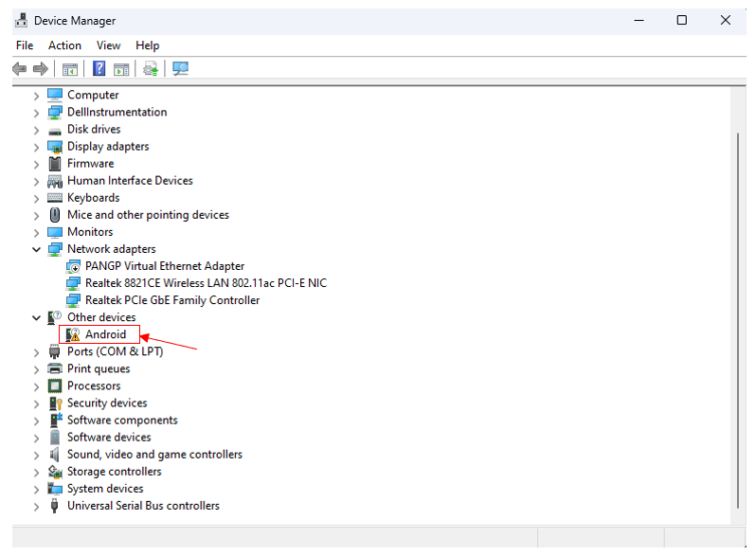The image size is (756, 556).
Task: Expand the Processors node
Action: pos(36,387)
